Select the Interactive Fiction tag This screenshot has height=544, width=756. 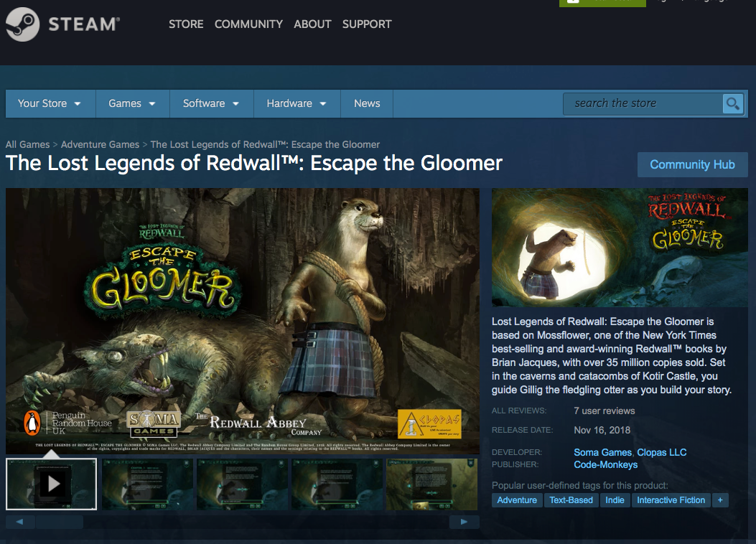671,500
